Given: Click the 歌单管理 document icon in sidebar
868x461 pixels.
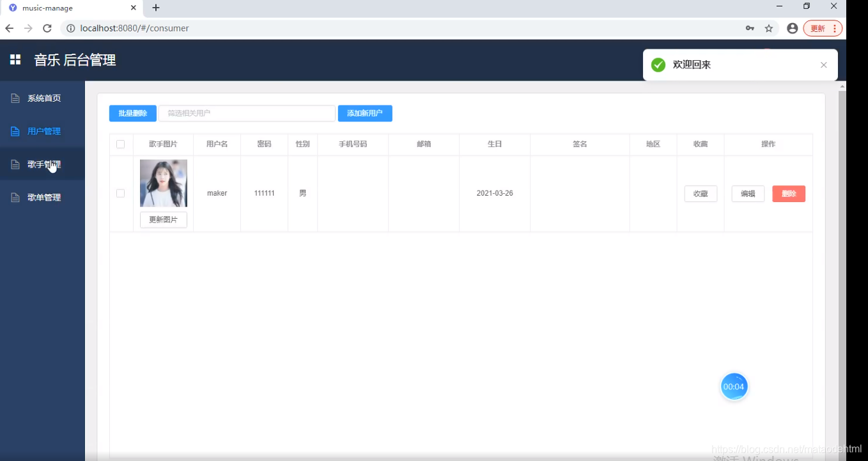Looking at the screenshot, I should click(15, 198).
